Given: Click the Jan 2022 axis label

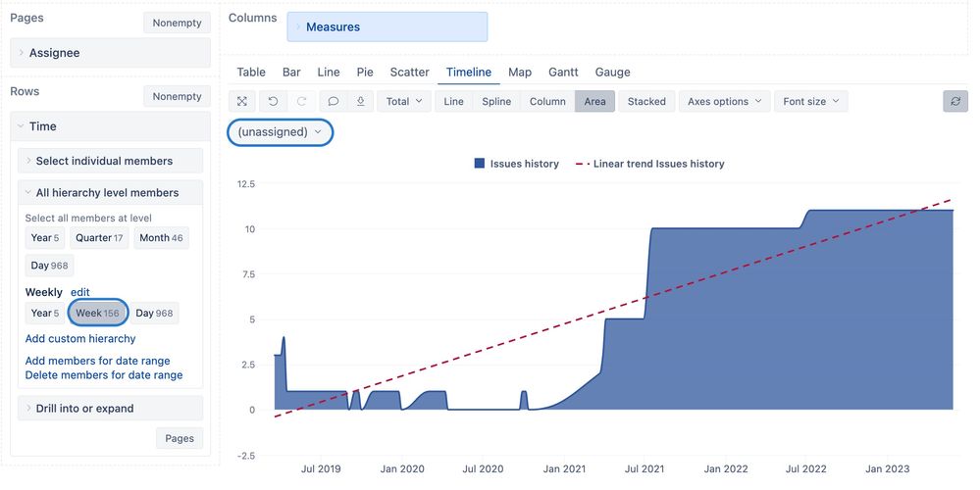Looking at the screenshot, I should coord(726,468).
